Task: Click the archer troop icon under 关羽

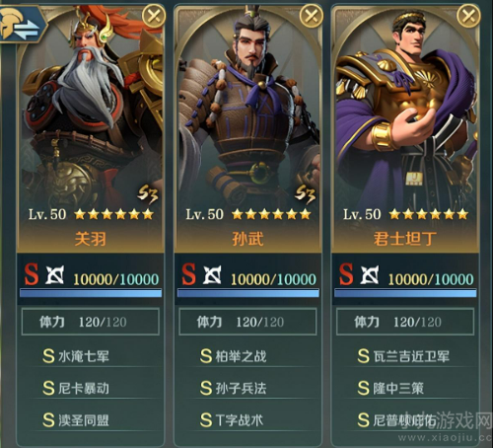Action: point(54,274)
